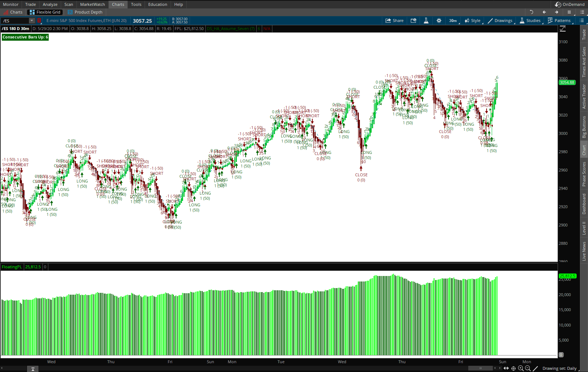Open the /ES symbol dropdown
This screenshot has width=588, height=372.
click(31, 21)
